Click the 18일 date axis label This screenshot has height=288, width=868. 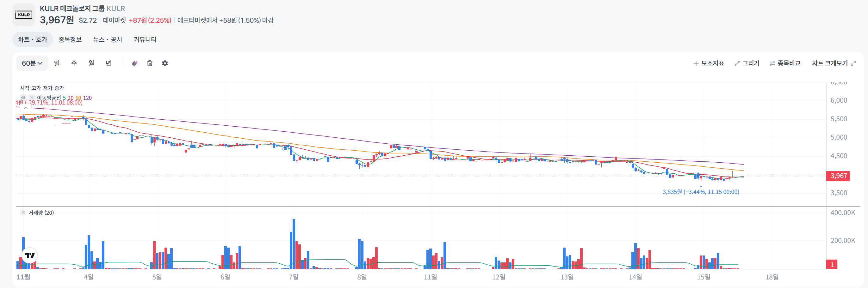tap(772, 277)
